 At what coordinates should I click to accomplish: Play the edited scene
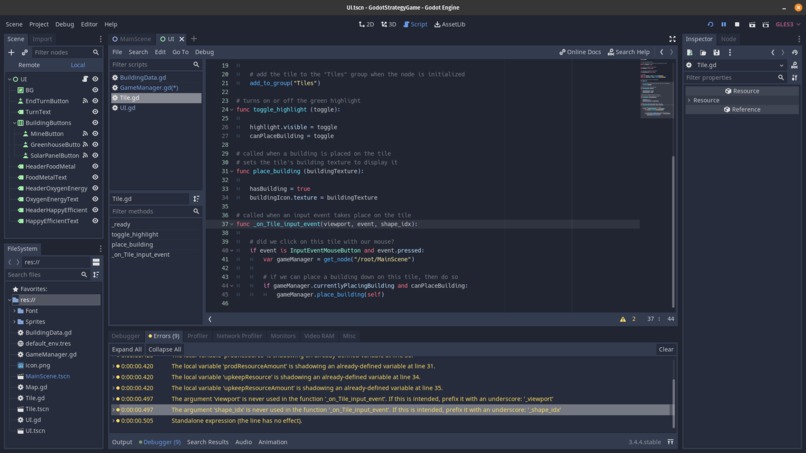tap(752, 24)
